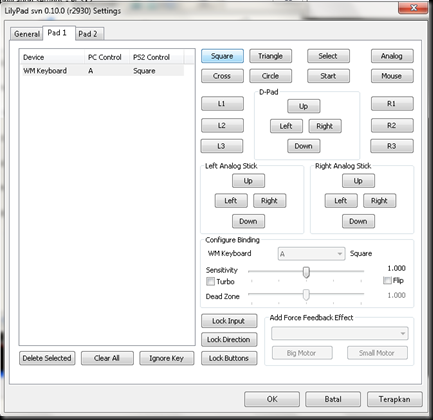Viewport: 433px width, 420px height.
Task: Click the Lock Buttons button
Action: point(229,358)
